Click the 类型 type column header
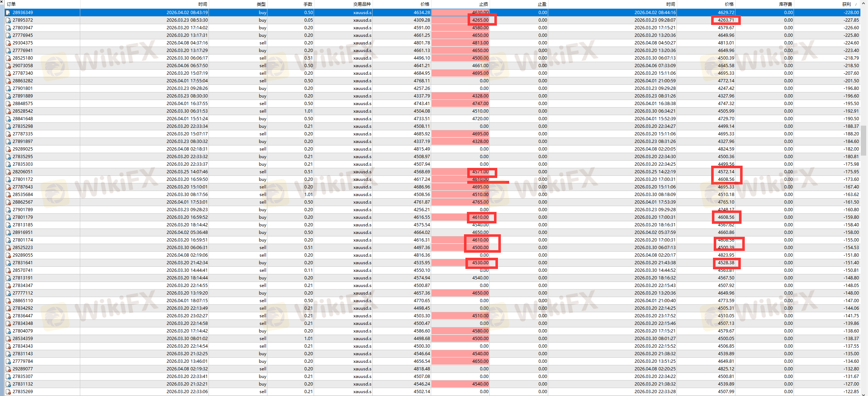Image resolution: width=868 pixels, height=396 pixels. tap(261, 4)
